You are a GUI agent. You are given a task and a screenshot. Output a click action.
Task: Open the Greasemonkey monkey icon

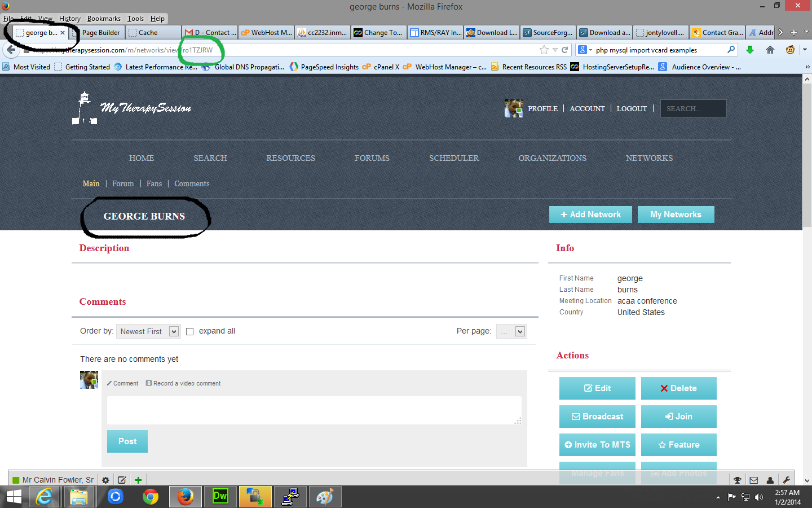790,50
